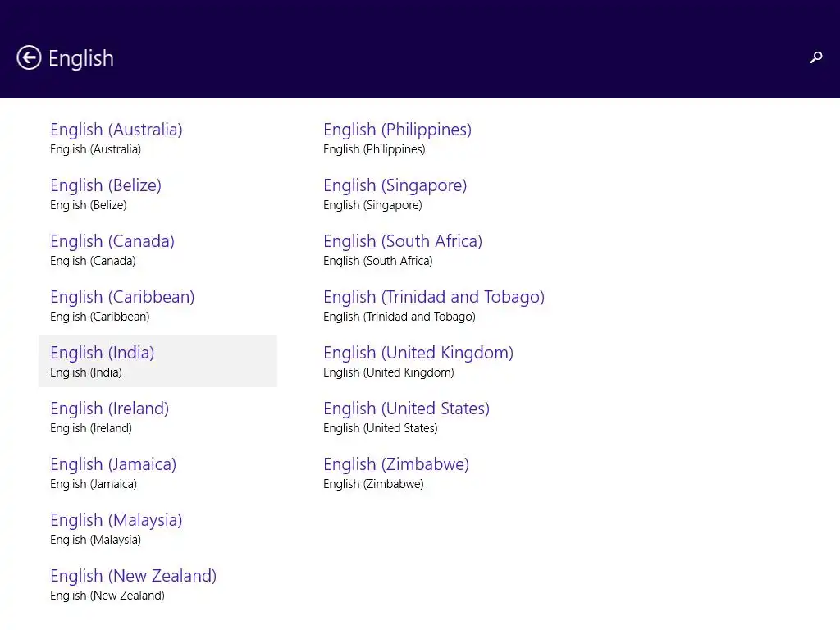Click the English (Zimbabwe) subtitle text
Viewport: 840px width, 630px height.
coord(373,484)
